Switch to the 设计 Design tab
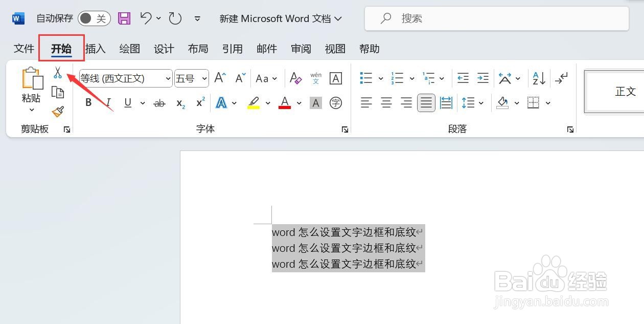Viewport: 644px width, 324px height. coord(164,49)
